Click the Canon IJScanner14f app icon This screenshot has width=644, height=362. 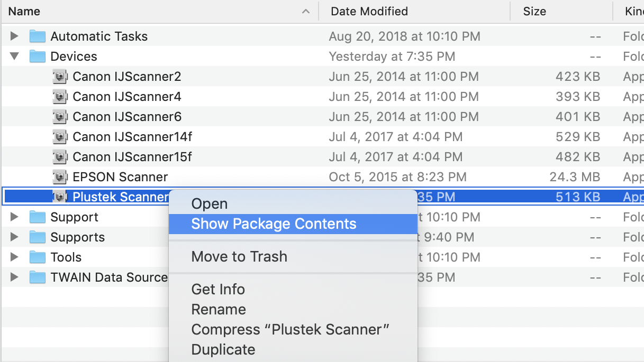[60, 137]
